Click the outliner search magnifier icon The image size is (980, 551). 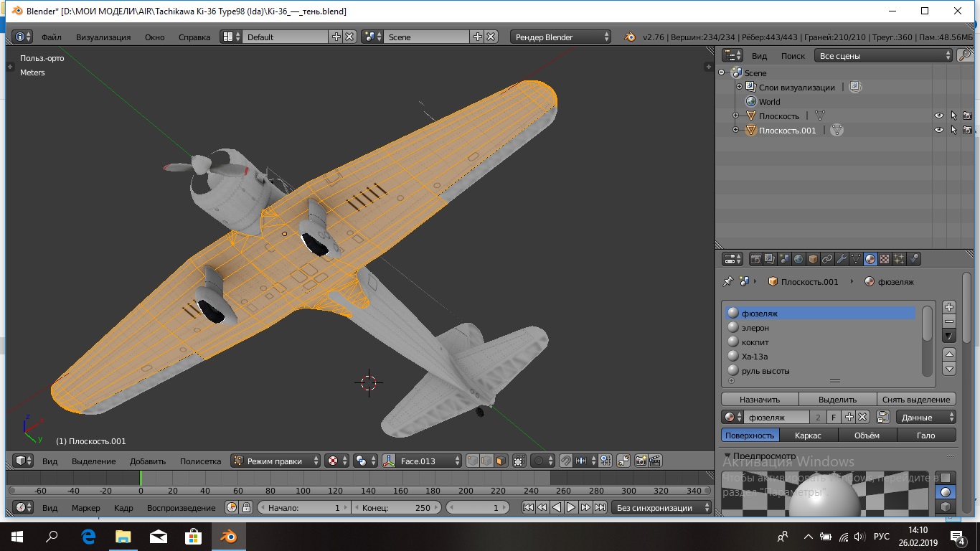pos(965,55)
